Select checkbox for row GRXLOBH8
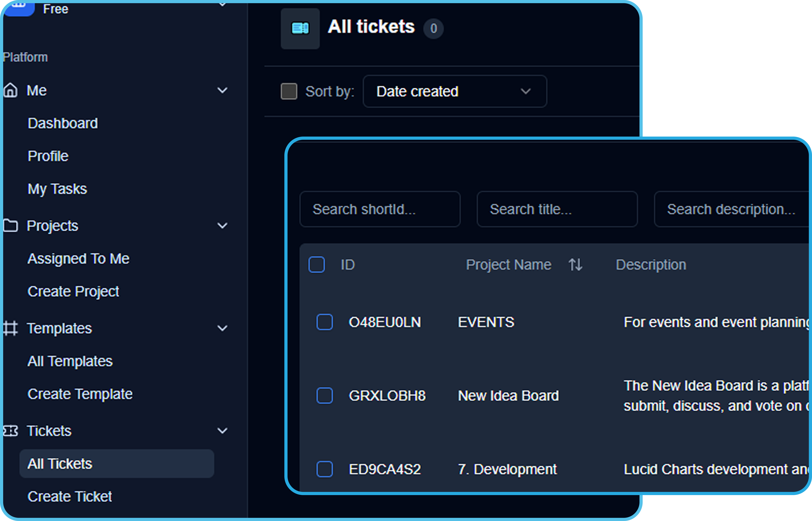This screenshot has height=521, width=812. click(324, 395)
